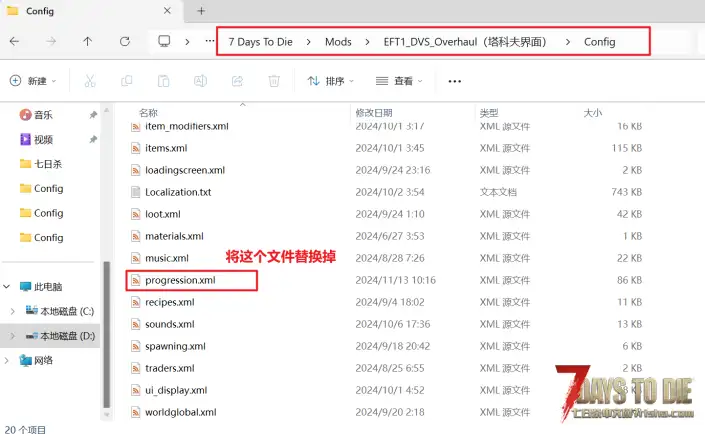Go back with the back arrow

14,41
